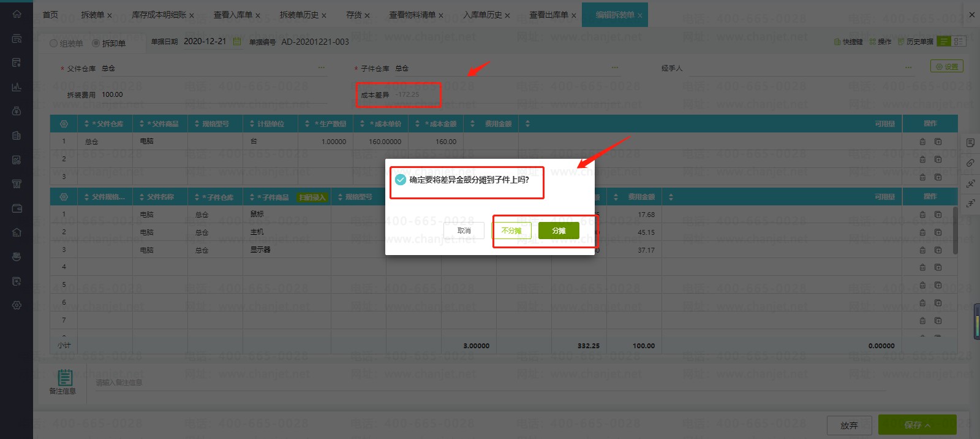Expand the 子件仓库 selector ellipsis
Image resolution: width=980 pixels, height=439 pixels.
click(x=615, y=68)
